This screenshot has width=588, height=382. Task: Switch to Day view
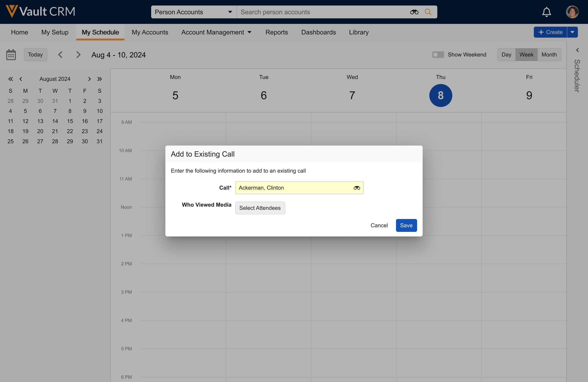click(506, 55)
